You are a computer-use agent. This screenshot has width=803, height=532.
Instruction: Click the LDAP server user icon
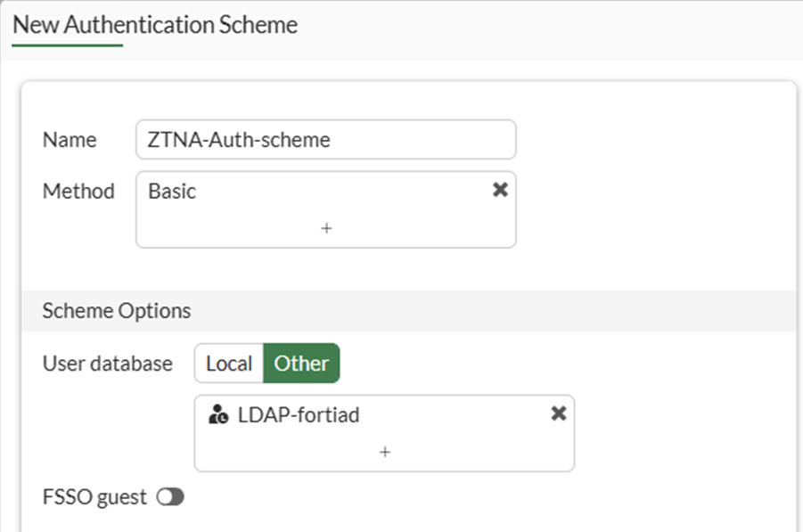217,414
